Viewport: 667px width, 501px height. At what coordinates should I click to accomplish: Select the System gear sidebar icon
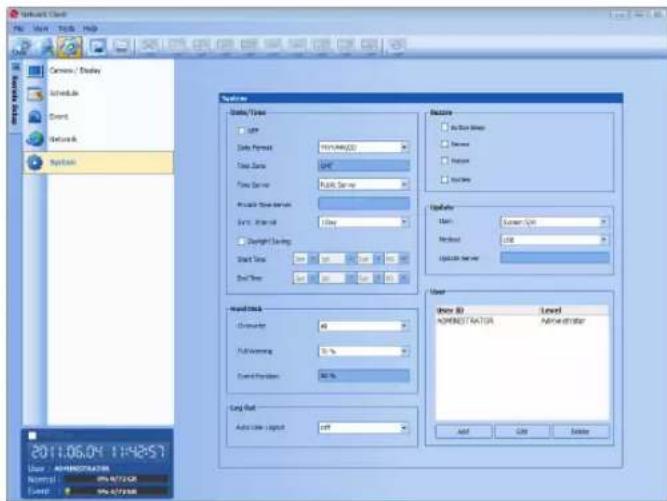pyautogui.click(x=35, y=162)
